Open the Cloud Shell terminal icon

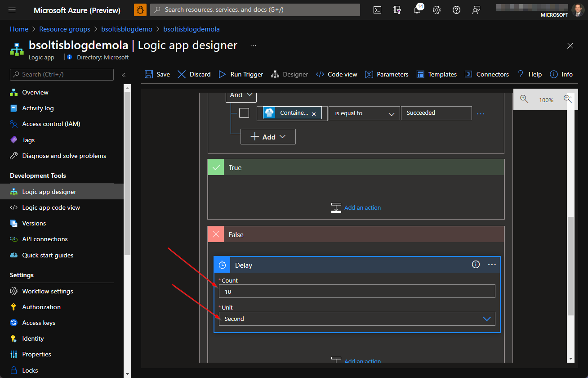click(378, 10)
